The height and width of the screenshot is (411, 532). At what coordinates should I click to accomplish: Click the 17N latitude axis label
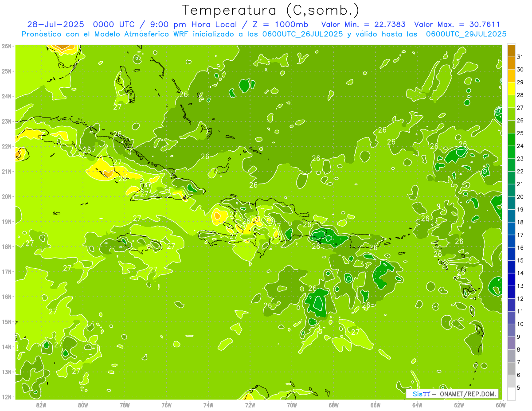click(7, 271)
